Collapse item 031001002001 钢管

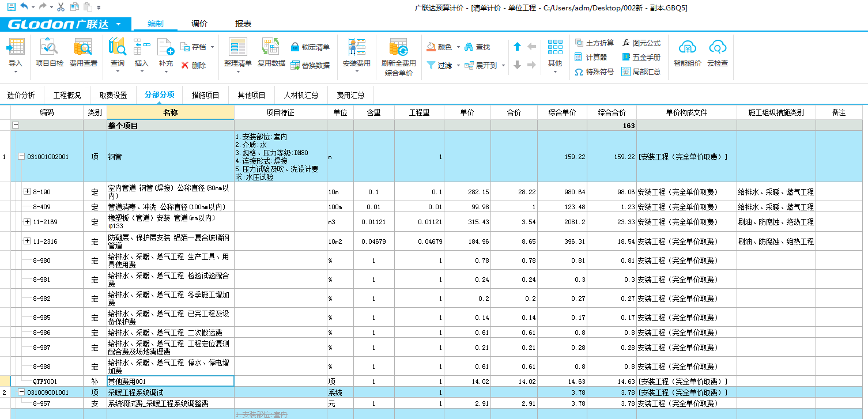click(x=21, y=156)
